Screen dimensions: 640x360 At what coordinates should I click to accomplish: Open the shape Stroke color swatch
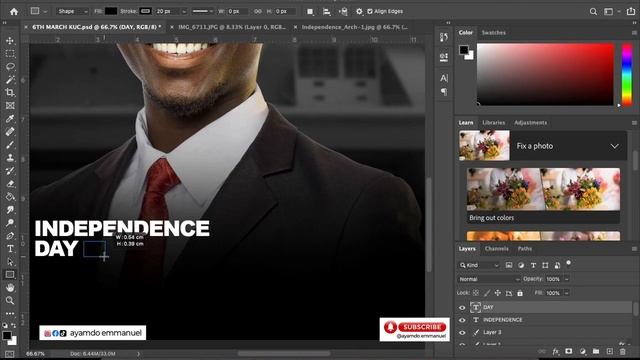click(146, 11)
